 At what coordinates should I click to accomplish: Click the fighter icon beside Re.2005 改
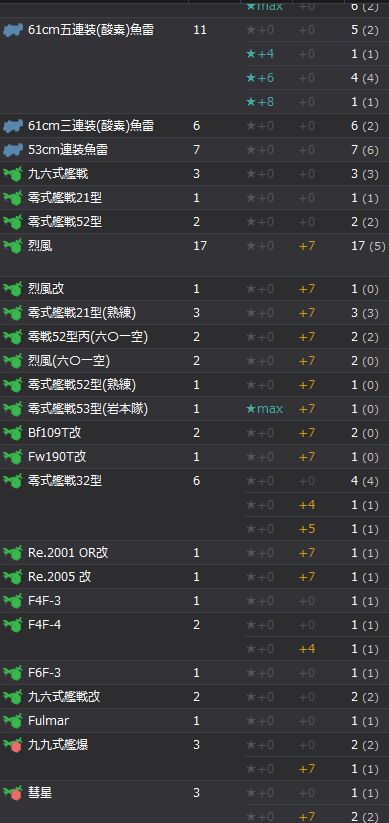[x=13, y=577]
